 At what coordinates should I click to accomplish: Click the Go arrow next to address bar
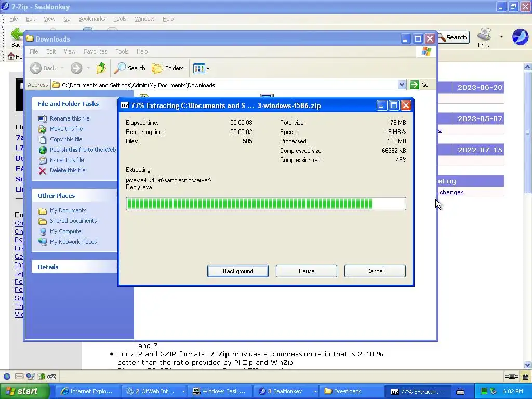tap(414, 85)
